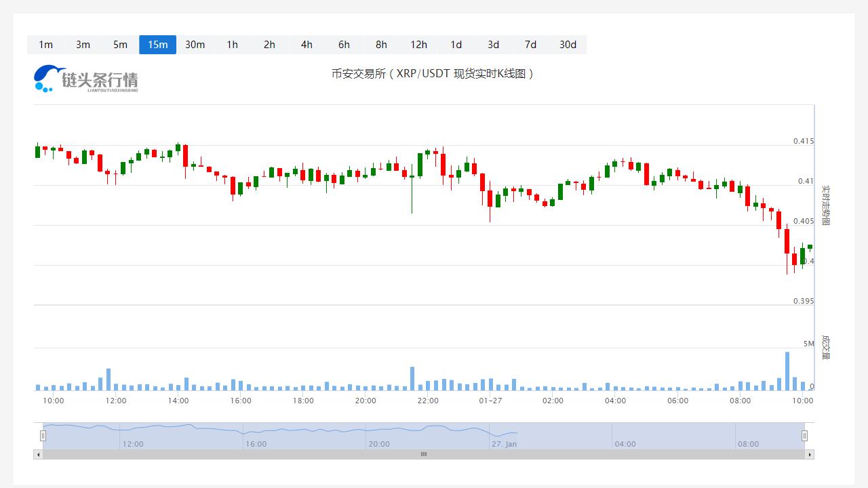Image resolution: width=868 pixels, height=488 pixels.
Task: Switch to the 30m interval
Action: (195, 45)
